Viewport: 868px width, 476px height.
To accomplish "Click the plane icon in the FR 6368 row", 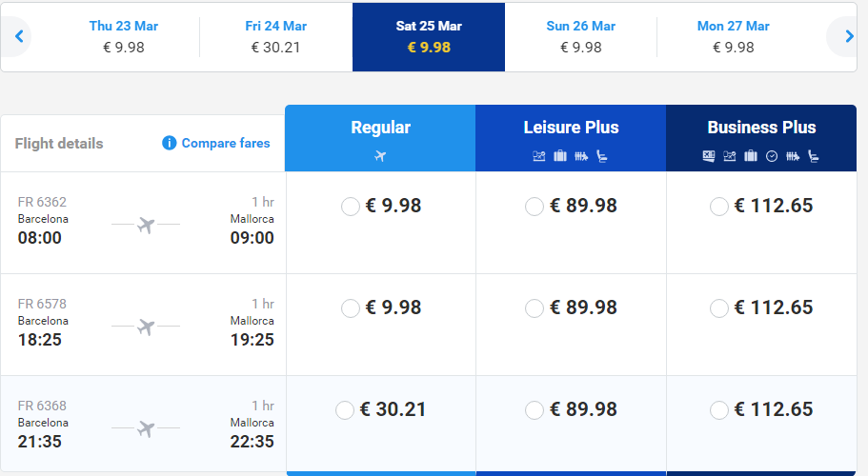I will point(146,429).
